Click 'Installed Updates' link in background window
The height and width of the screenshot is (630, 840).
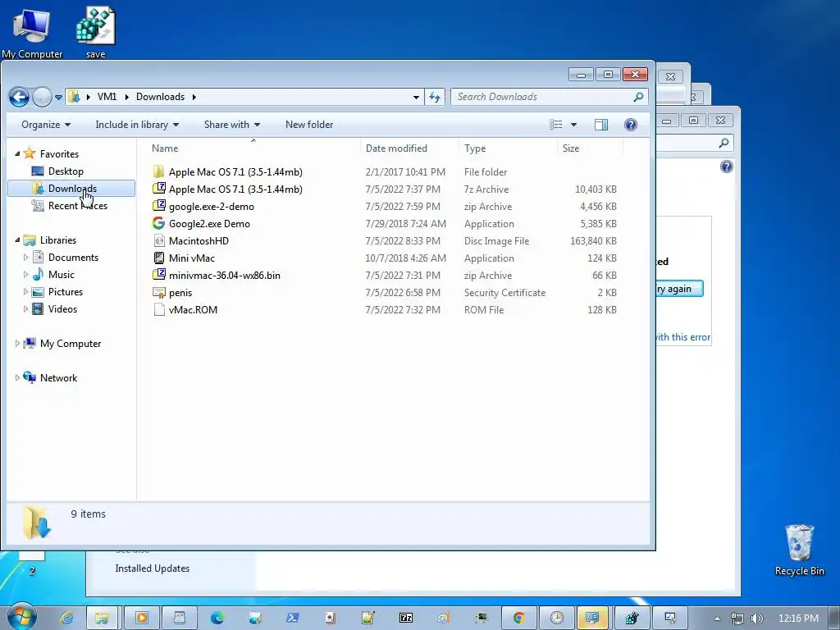pos(152,568)
